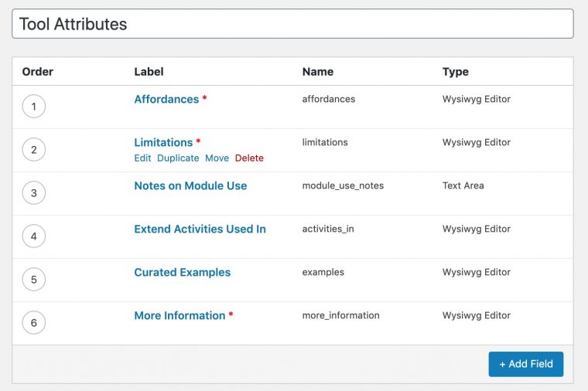Click the Text Area type for module_use_notes
Viewport: 588px width, 391px height.
tap(463, 185)
